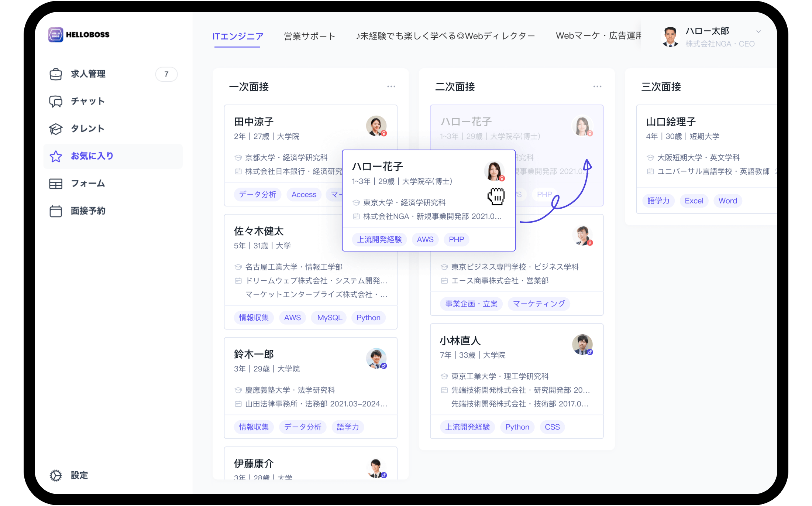Click the 東京工業大学・理工学研究科 education line
Viewport: 812px width, 506px height.
tap(500, 376)
